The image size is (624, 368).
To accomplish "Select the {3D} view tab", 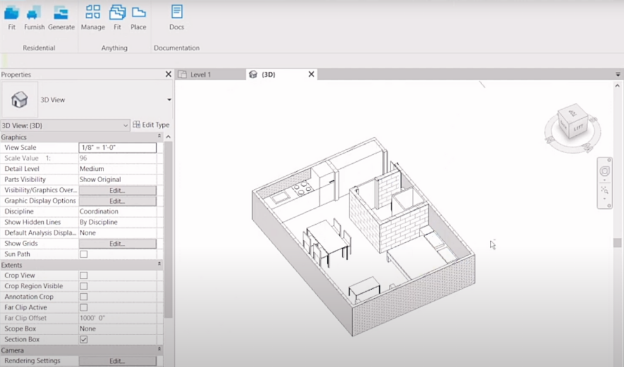I will click(x=282, y=74).
